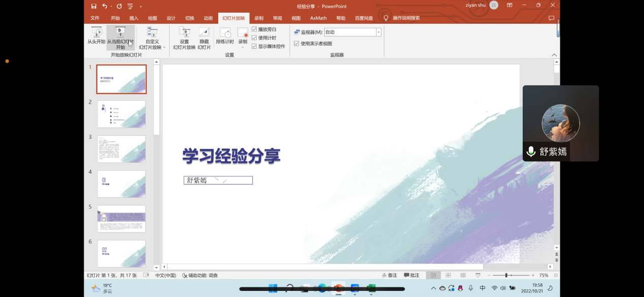Click the zoom slider in status bar
The width and height of the screenshot is (644, 297).
[x=506, y=275]
